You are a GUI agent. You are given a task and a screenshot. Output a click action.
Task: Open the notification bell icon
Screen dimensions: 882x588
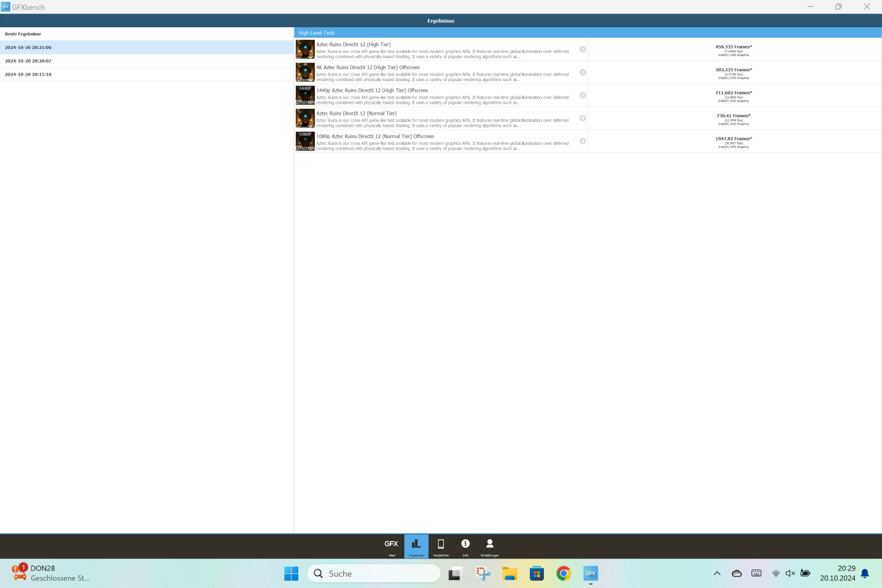click(x=865, y=573)
